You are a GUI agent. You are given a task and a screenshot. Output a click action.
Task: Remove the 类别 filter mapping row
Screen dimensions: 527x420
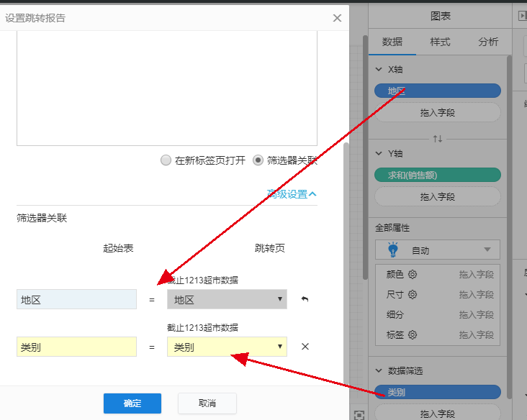click(x=305, y=347)
